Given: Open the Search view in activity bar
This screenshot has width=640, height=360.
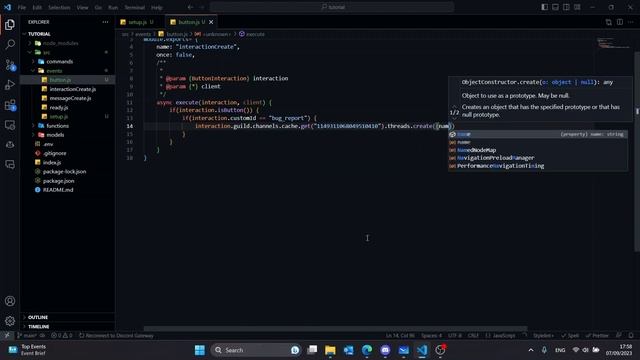Looking at the screenshot, I should pos(10,44).
